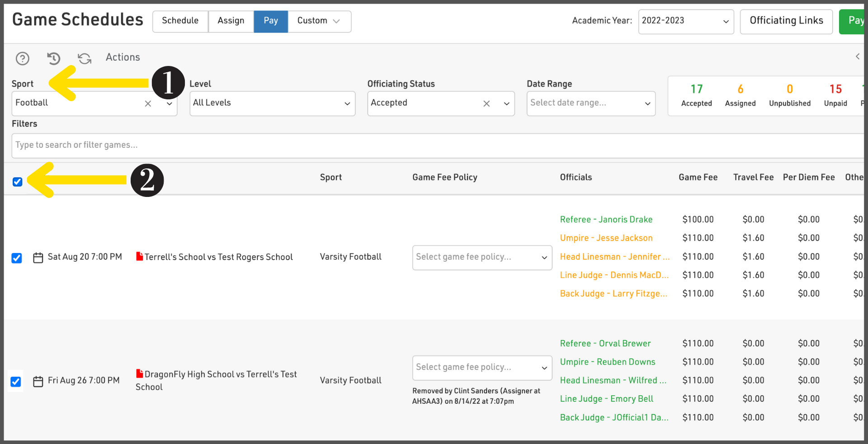Expand the Date Range dropdown
This screenshot has height=444, width=868.
pyautogui.click(x=590, y=103)
